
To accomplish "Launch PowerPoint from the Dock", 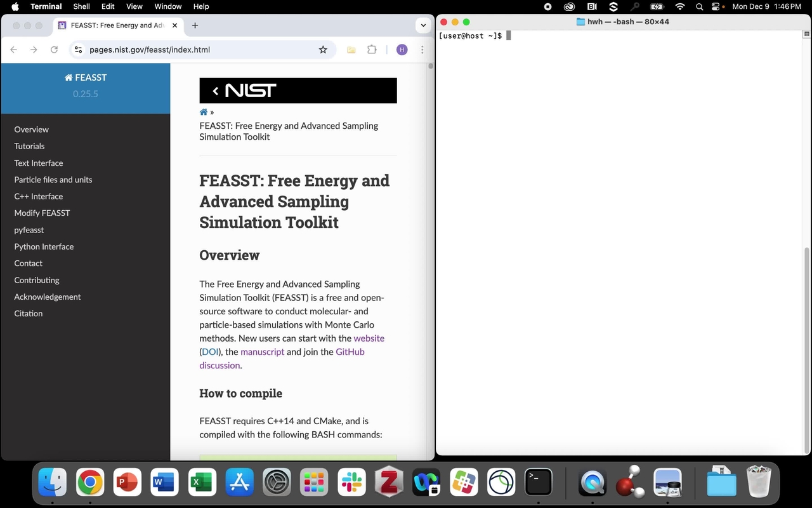I will click(x=128, y=483).
